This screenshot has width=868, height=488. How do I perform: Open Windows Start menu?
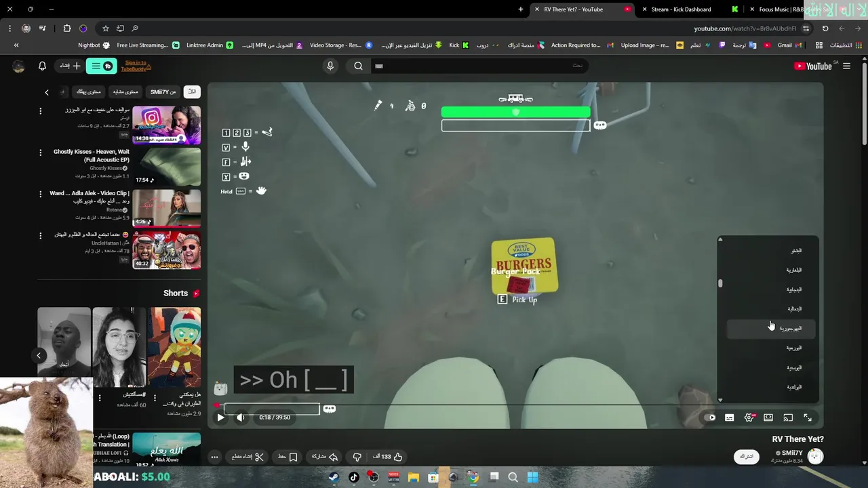pyautogui.click(x=532, y=477)
